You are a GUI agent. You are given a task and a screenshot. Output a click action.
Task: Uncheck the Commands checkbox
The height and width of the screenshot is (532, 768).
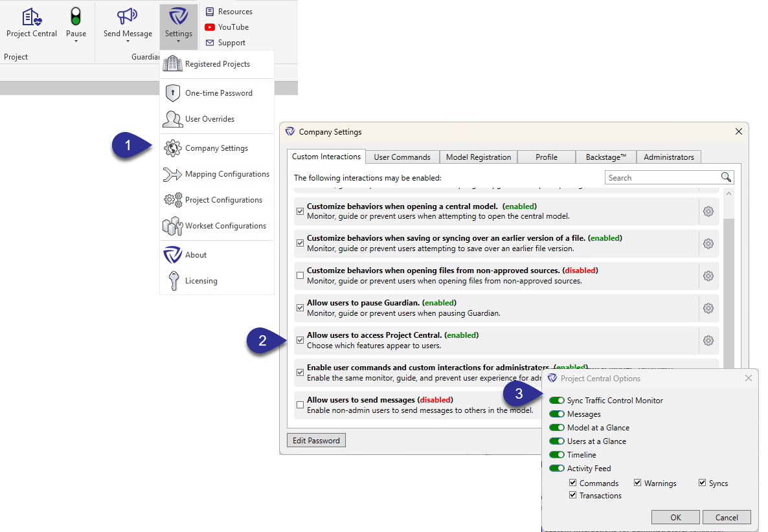point(572,483)
